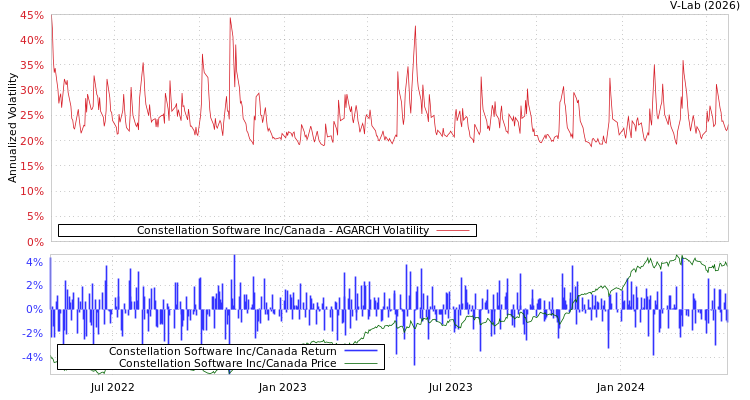Click the 25% label on volatility axis
The width and height of the screenshot is (750, 400).
[x=32, y=115]
